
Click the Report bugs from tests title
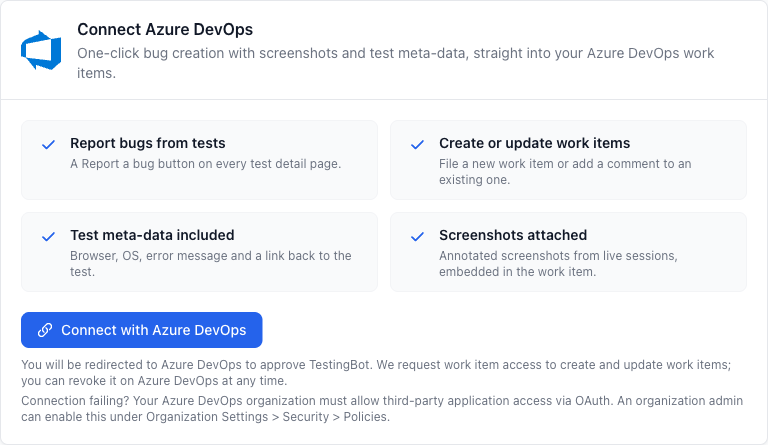[x=147, y=143]
